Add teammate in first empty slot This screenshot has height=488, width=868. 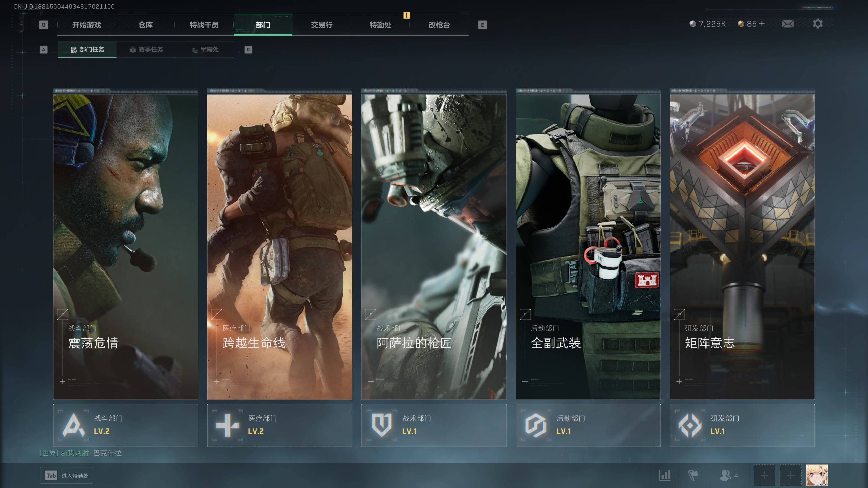(764, 475)
